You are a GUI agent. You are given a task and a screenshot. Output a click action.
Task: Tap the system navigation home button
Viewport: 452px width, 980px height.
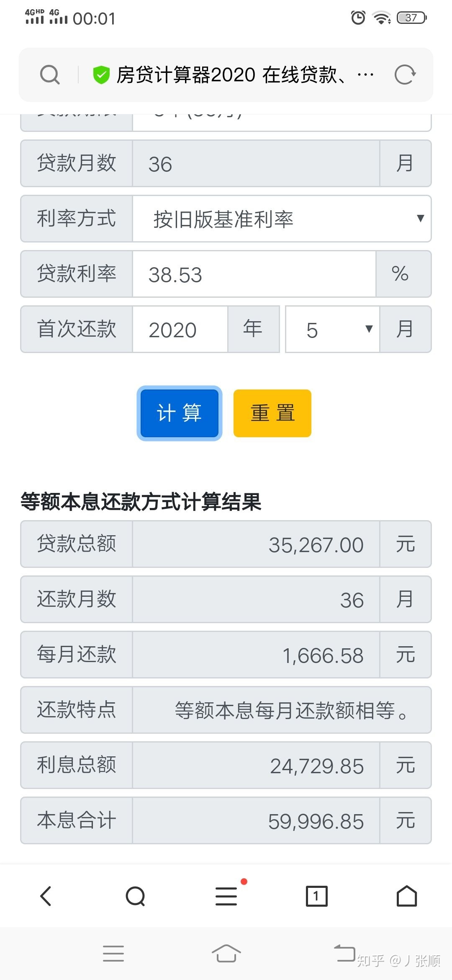226,954
